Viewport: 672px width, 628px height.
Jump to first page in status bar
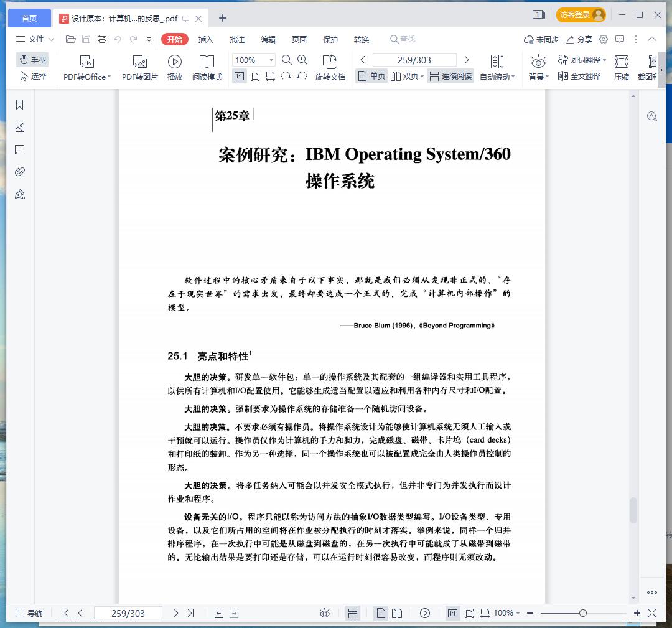(65, 613)
